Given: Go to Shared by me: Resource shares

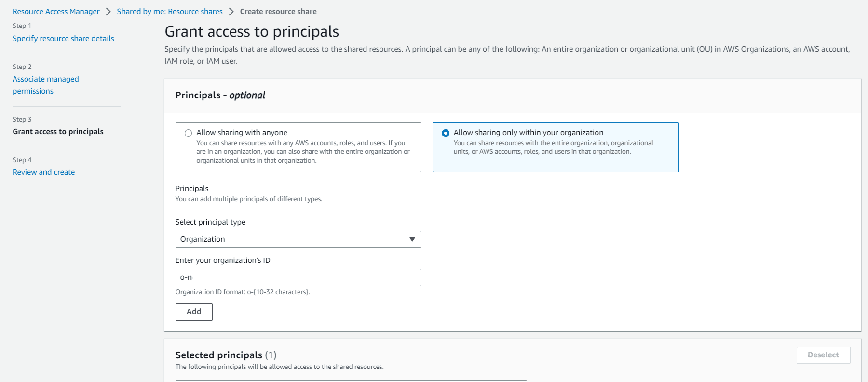Looking at the screenshot, I should [x=170, y=12].
